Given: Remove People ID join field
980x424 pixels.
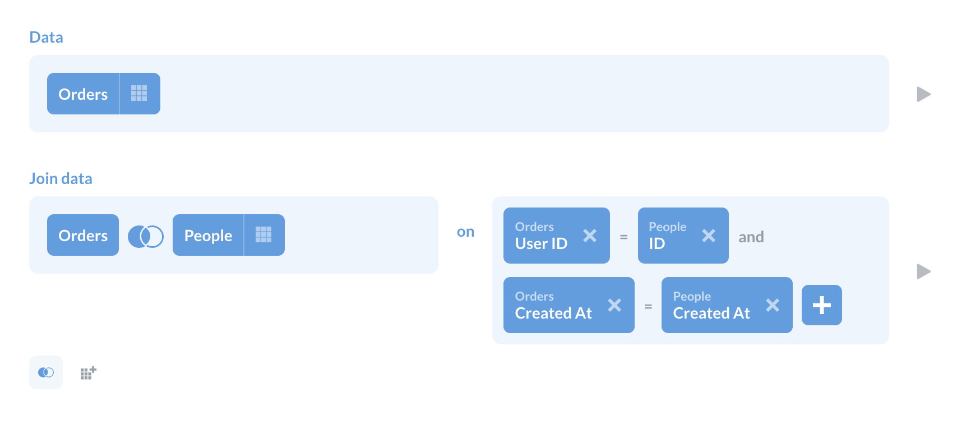Looking at the screenshot, I should [x=709, y=236].
